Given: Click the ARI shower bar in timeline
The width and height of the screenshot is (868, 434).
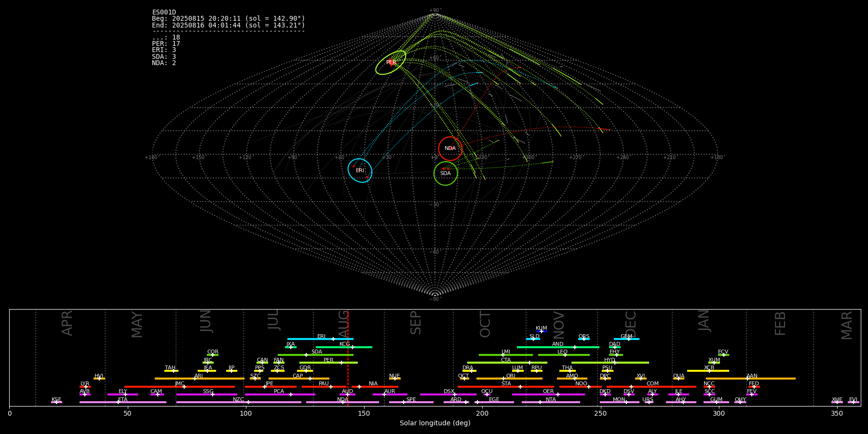Looking at the screenshot, I should (200, 379).
